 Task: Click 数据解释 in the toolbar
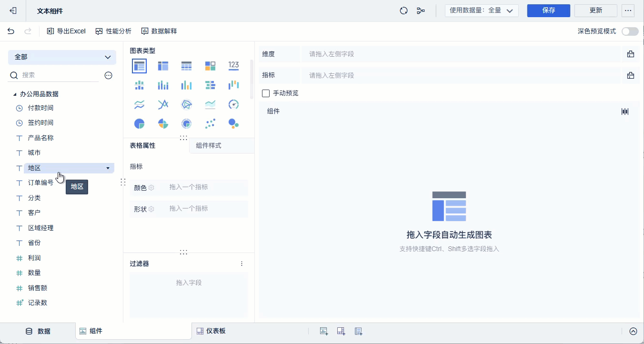click(x=159, y=31)
